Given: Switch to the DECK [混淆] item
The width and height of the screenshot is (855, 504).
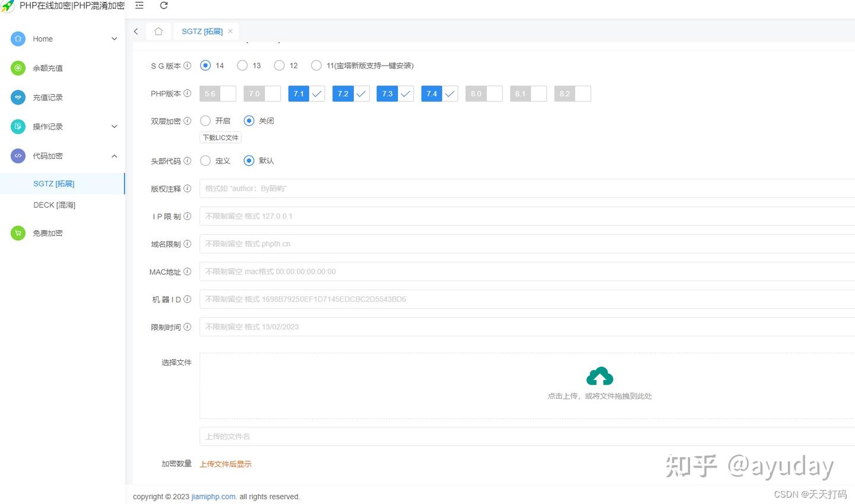Looking at the screenshot, I should click(x=54, y=205).
